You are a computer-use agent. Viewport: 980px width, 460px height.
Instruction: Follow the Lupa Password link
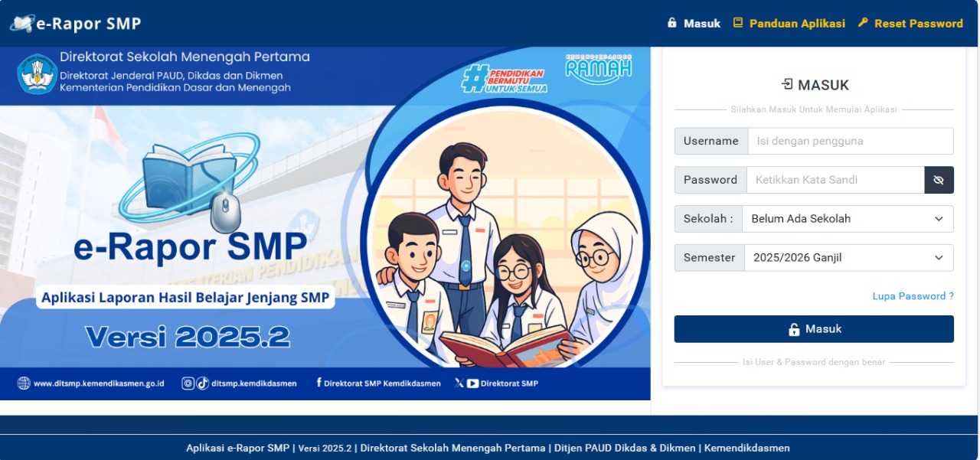(x=913, y=296)
